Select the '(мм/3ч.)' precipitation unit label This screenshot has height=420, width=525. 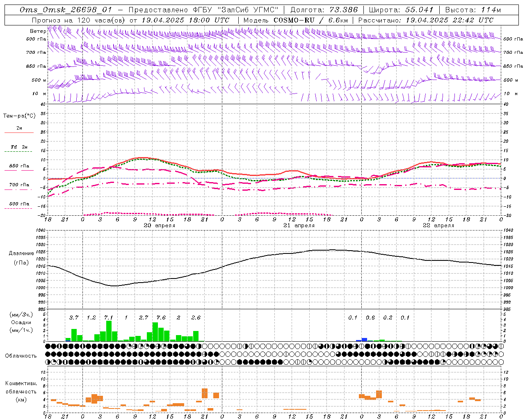pyautogui.click(x=21, y=315)
